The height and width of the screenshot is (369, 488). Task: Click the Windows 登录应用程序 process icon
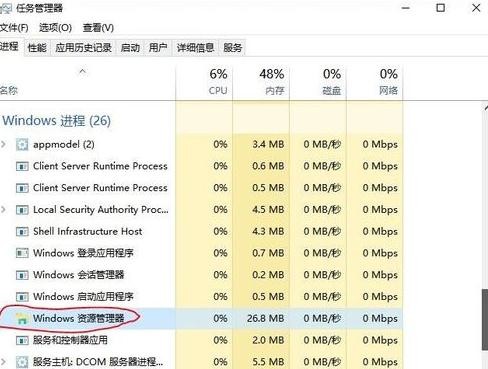pos(22,253)
